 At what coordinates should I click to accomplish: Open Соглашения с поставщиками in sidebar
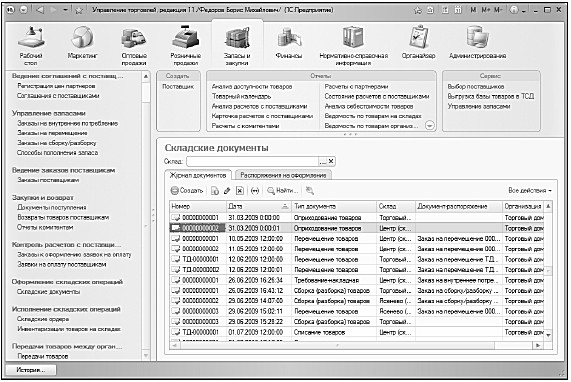[58, 96]
